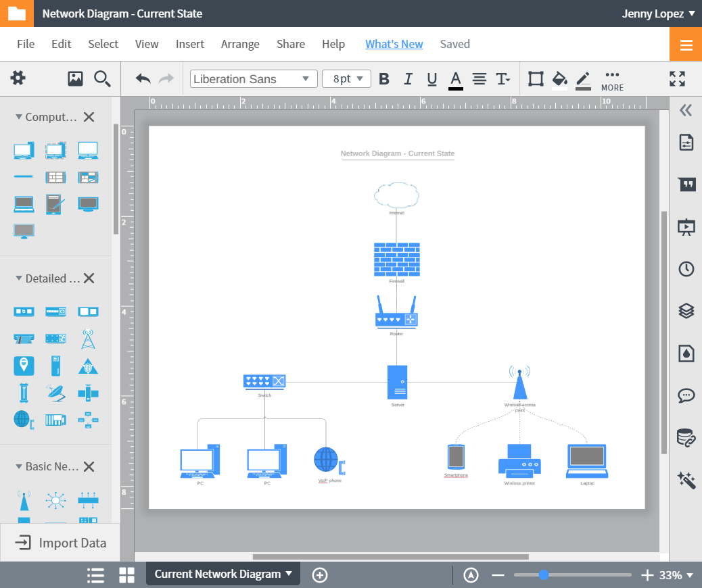702x588 pixels.
Task: Open the 8pt font size dropdown
Action: [346, 78]
